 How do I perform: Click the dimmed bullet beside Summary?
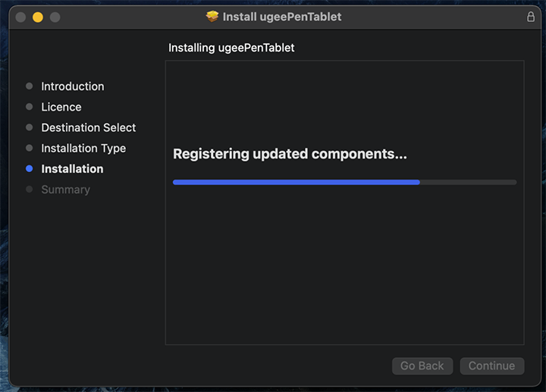click(x=30, y=190)
